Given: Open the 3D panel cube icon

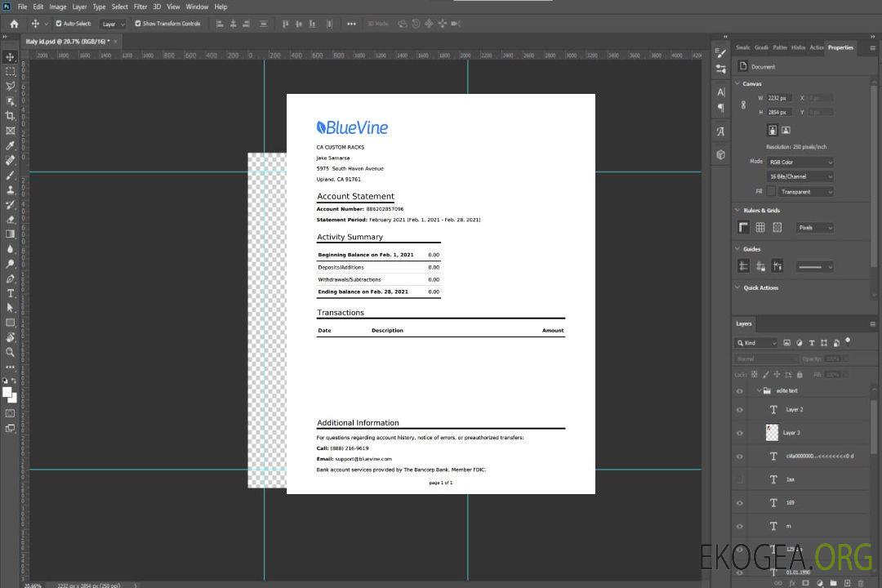Looking at the screenshot, I should tap(720, 154).
